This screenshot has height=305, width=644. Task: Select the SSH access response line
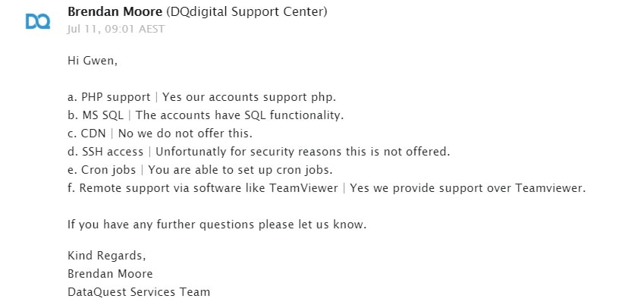tap(259, 152)
